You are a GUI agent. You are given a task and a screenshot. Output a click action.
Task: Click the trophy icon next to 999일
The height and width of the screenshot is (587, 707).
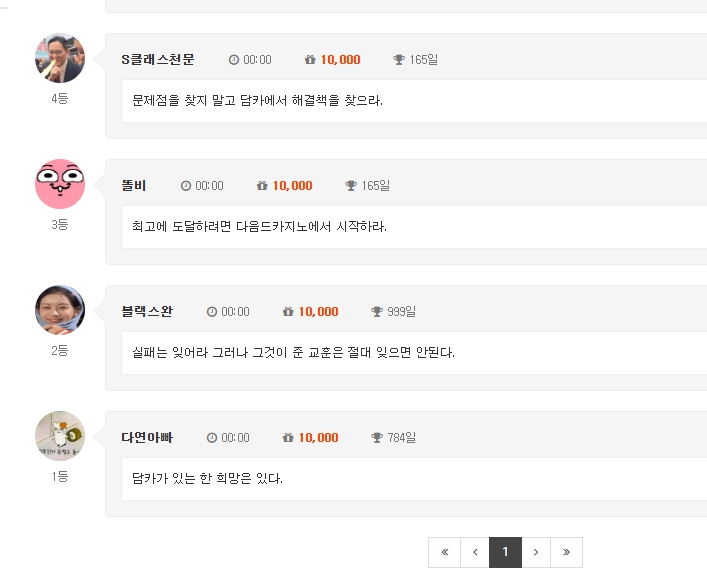377,312
